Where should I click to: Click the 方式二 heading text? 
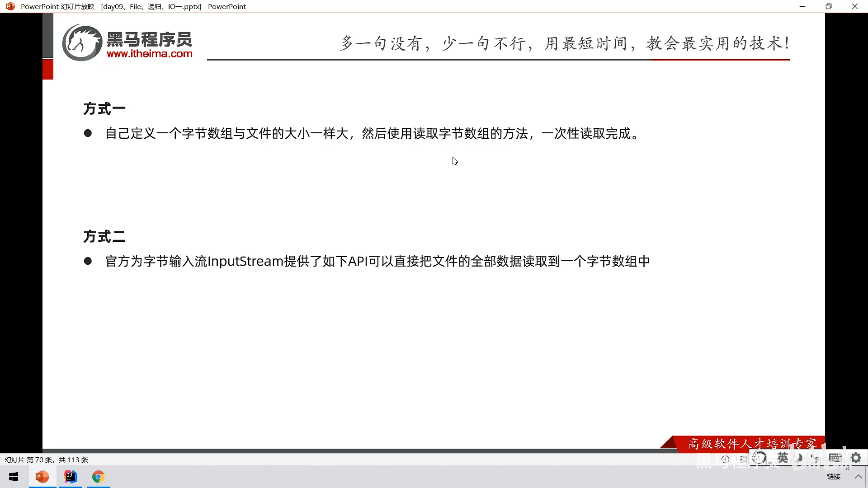(104, 237)
